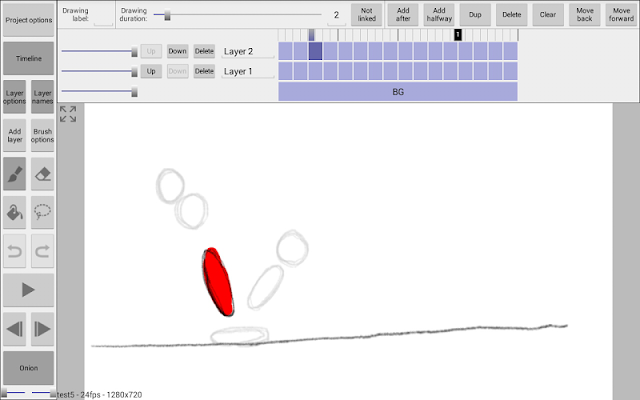Open Brush options
Viewport: 640px width, 400px height.
42,136
